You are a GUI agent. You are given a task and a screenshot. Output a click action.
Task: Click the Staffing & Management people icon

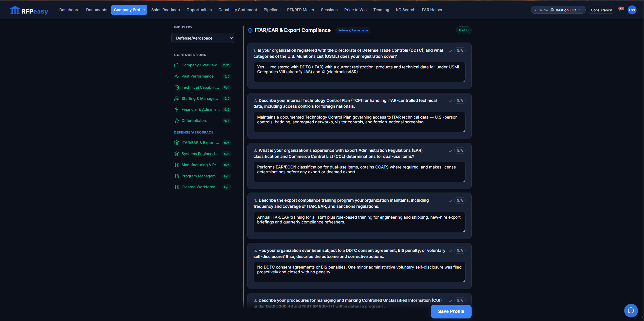177,99
